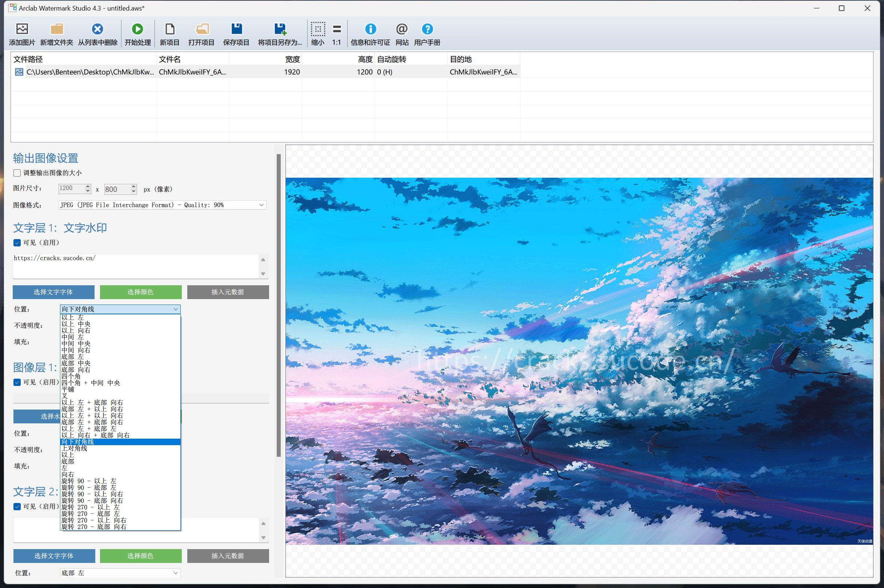Start processing with 开始处理 icon
This screenshot has width=884, height=588.
tap(137, 29)
